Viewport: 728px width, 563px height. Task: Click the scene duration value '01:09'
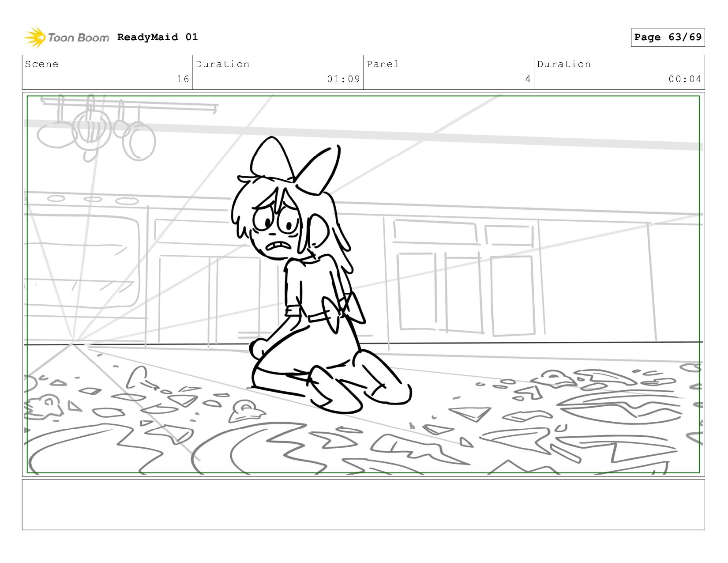[x=343, y=79]
